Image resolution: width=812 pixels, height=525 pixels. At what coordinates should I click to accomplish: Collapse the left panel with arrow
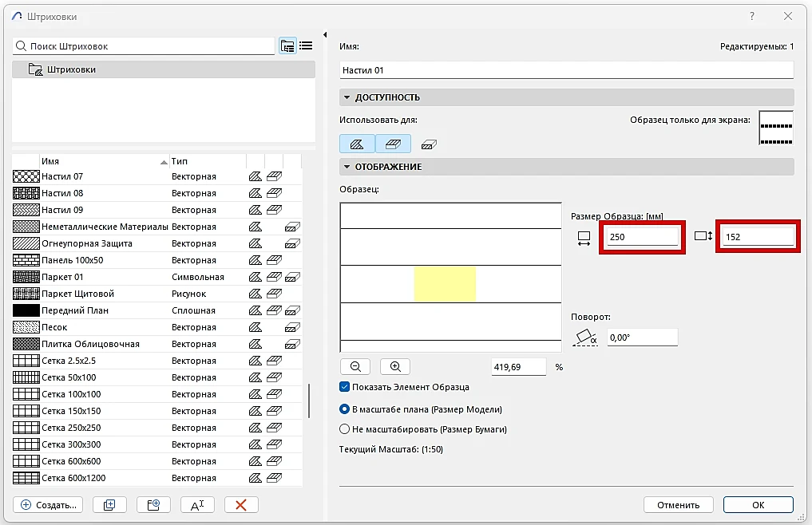click(x=325, y=34)
